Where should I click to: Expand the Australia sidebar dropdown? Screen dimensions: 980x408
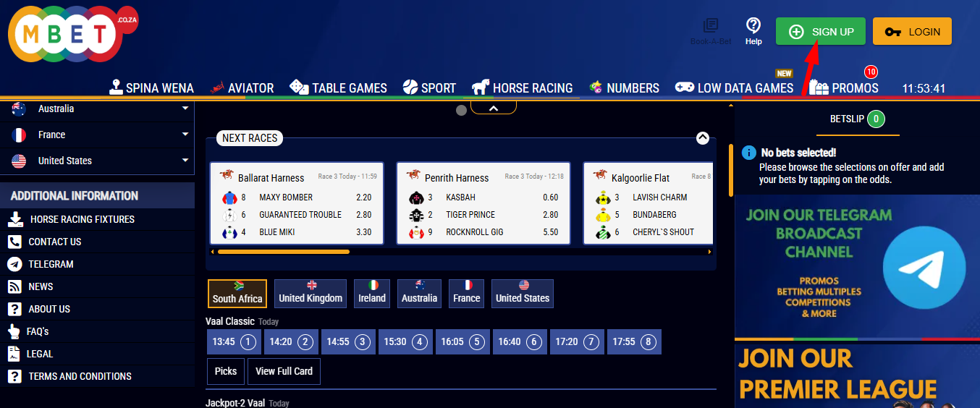click(185, 109)
